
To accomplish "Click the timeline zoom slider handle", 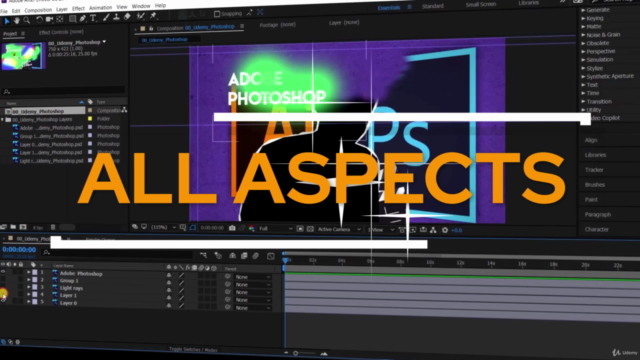I will pyautogui.click(x=296, y=353).
